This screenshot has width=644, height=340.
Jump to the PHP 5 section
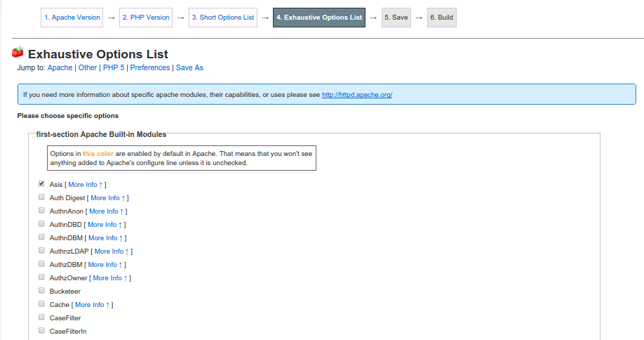tap(114, 68)
